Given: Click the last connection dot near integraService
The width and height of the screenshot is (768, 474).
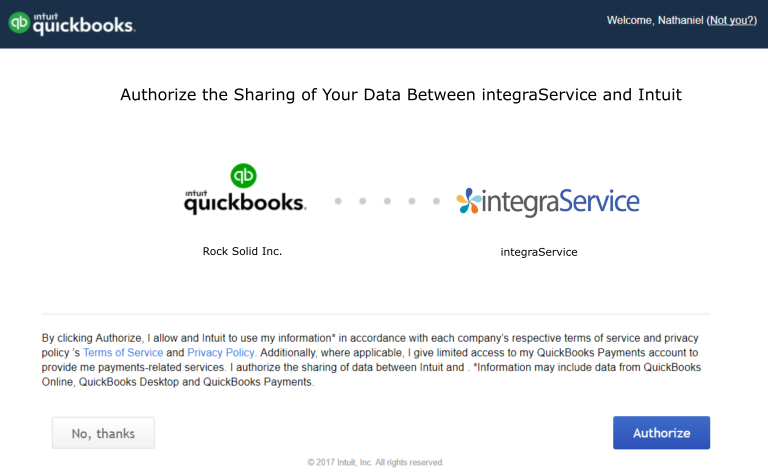Looking at the screenshot, I should pyautogui.click(x=436, y=201).
